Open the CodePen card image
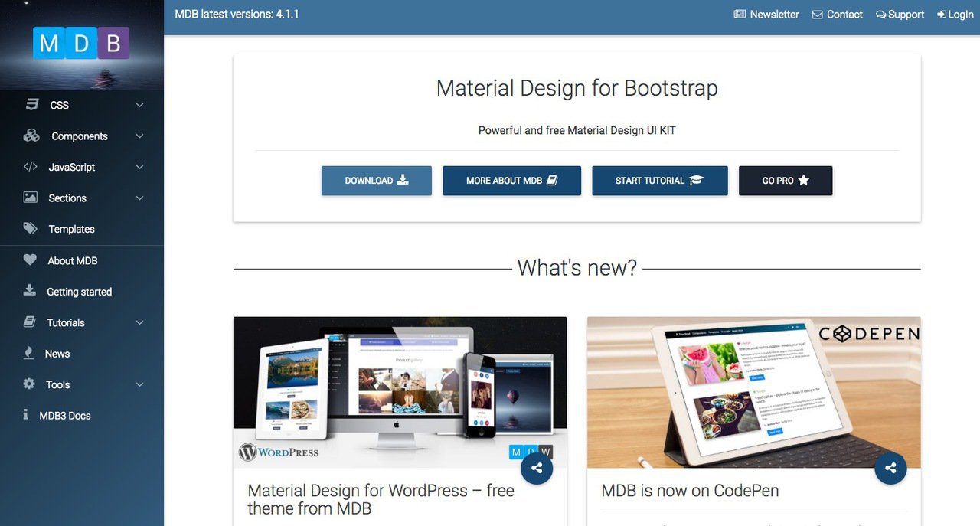980x526 pixels. click(753, 392)
